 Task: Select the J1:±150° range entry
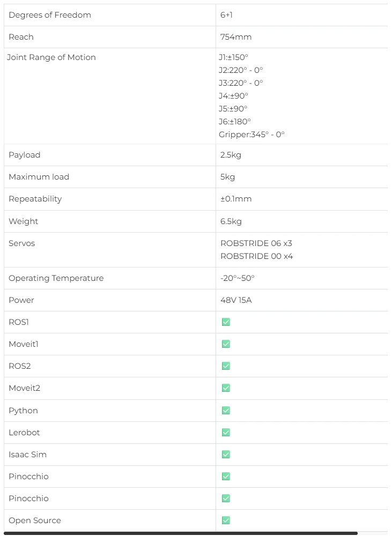coord(234,57)
